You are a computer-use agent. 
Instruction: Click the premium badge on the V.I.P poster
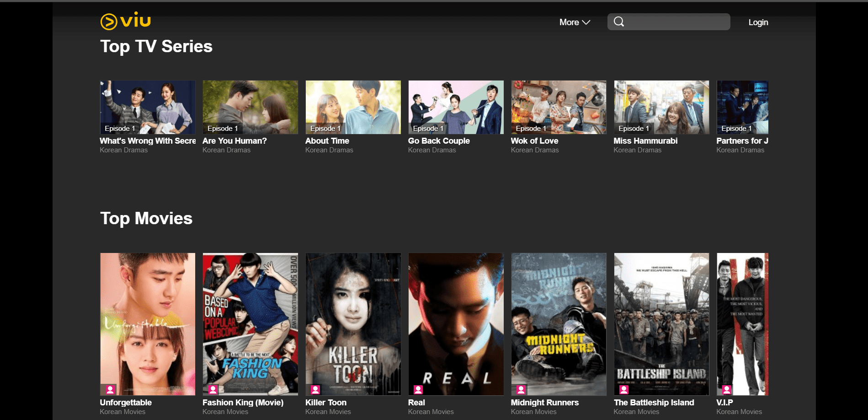coord(727,389)
